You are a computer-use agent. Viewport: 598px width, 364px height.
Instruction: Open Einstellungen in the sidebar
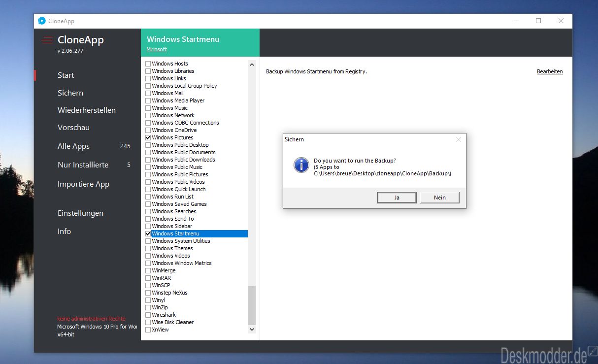pos(80,213)
